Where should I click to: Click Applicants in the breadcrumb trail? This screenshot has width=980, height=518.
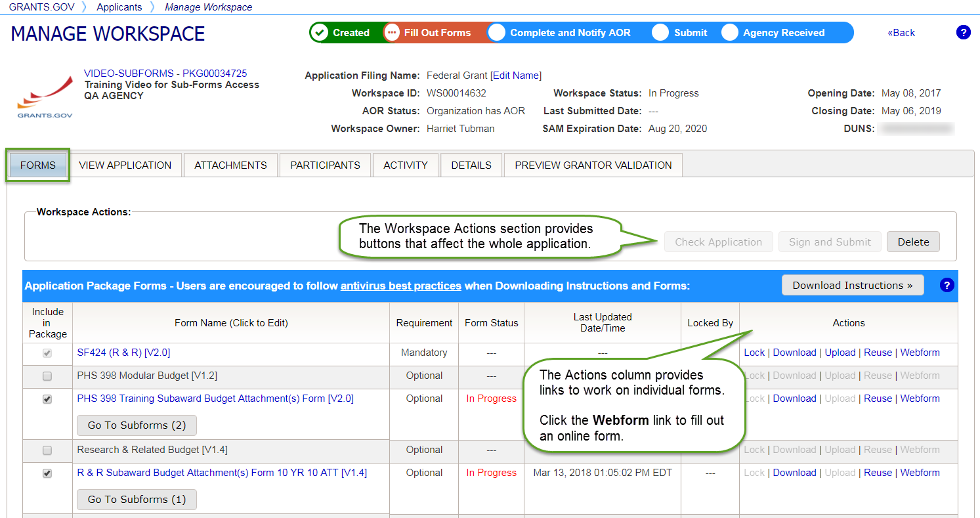[x=119, y=7]
